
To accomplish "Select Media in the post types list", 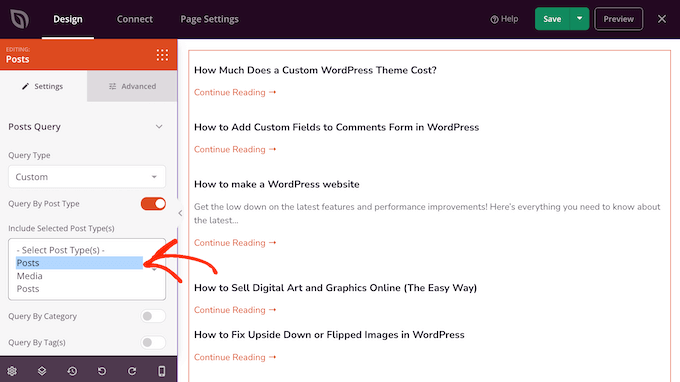I will 29,276.
